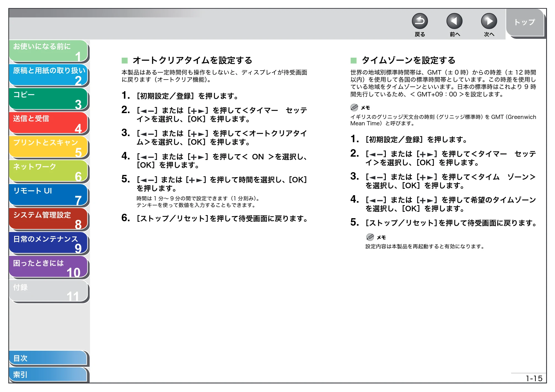The width and height of the screenshot is (555, 392).
Task: Open chapter 11 付録 tab
Action: [x=48, y=291]
